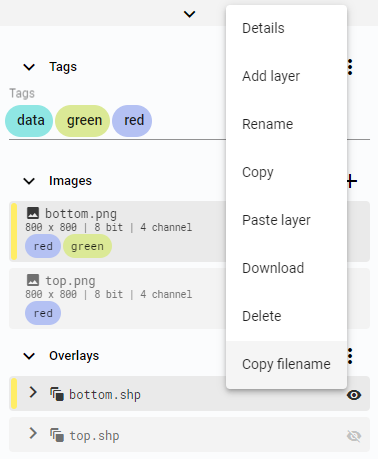
Task: Expand the bottom.shp overlay row
Action: (33, 392)
